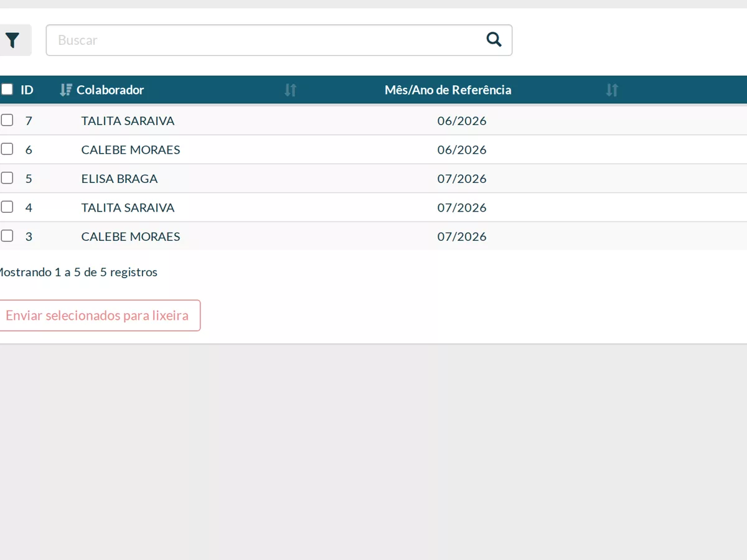This screenshot has height=560, width=747.
Task: Click the Mês/Ano de Referência header label
Action: point(448,90)
